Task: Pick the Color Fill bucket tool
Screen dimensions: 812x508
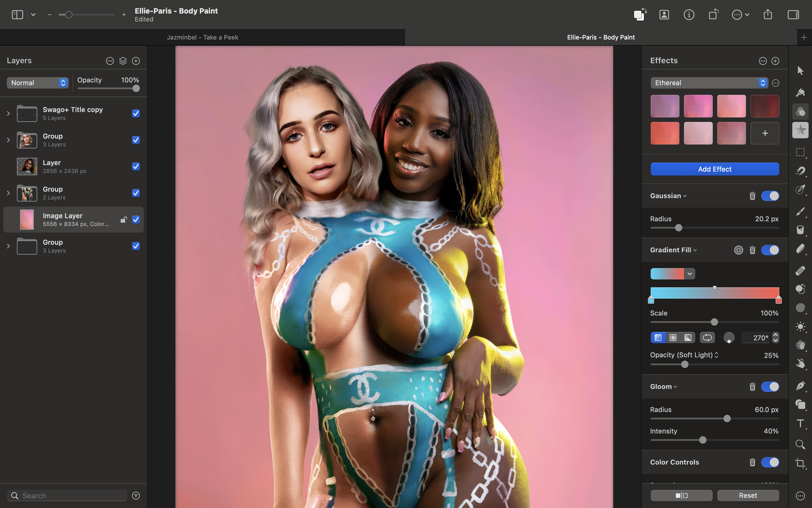Action: pyautogui.click(x=800, y=230)
